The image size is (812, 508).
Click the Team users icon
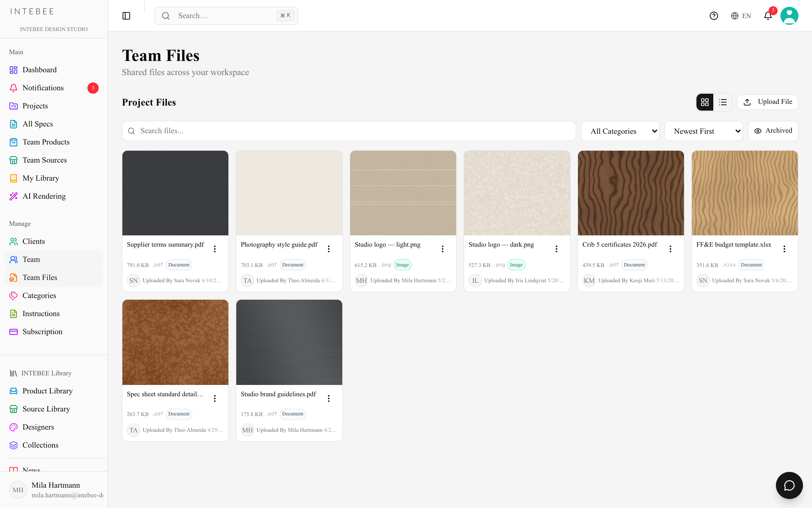(14, 259)
